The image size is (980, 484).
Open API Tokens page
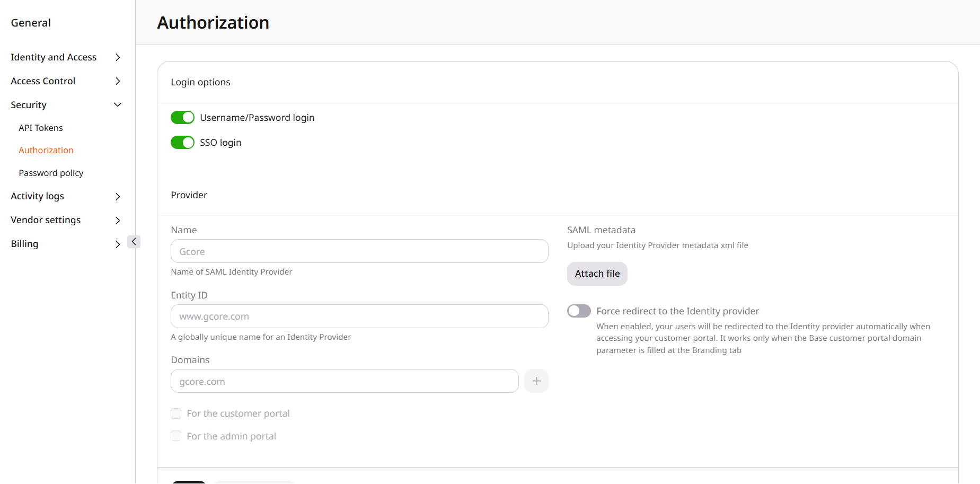[x=41, y=128]
